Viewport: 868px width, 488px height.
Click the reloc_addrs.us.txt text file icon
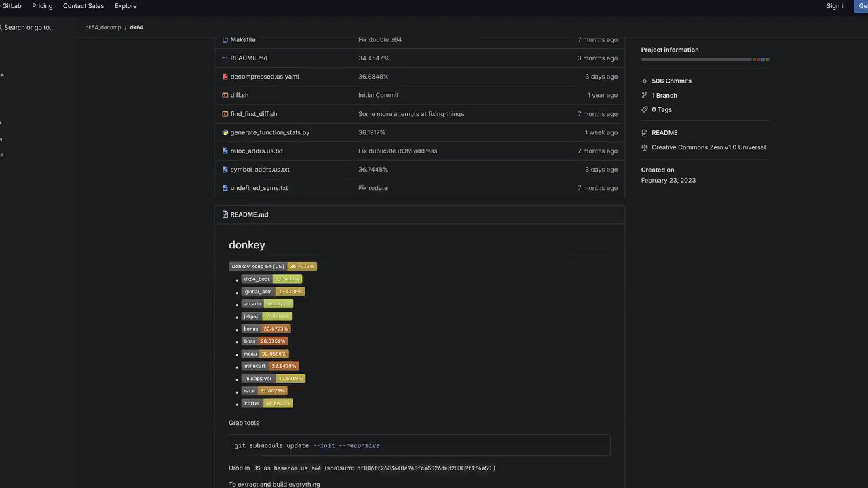coord(225,151)
